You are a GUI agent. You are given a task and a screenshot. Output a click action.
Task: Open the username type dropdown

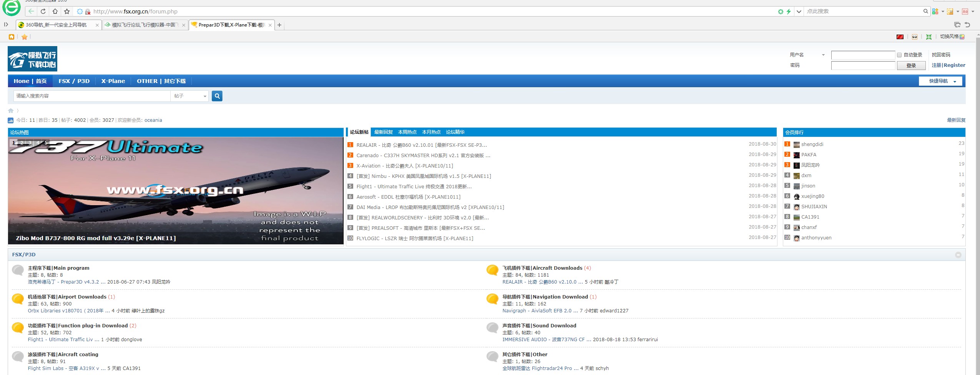pyautogui.click(x=823, y=55)
